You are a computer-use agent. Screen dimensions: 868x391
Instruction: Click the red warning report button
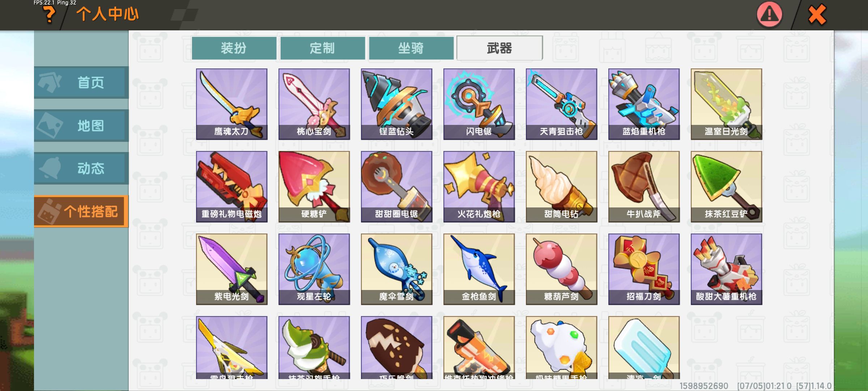[x=769, y=14]
